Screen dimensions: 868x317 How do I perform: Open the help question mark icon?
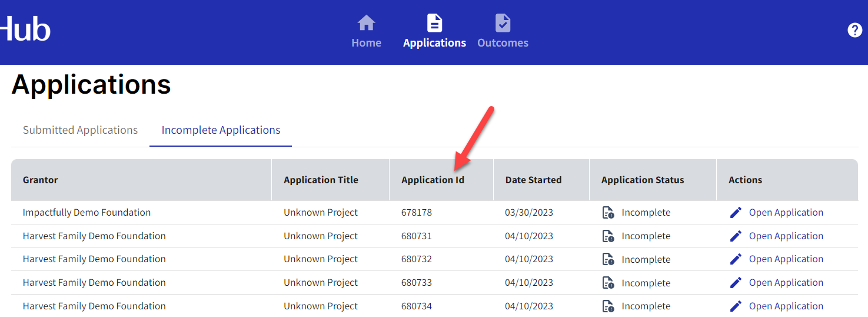tap(854, 30)
